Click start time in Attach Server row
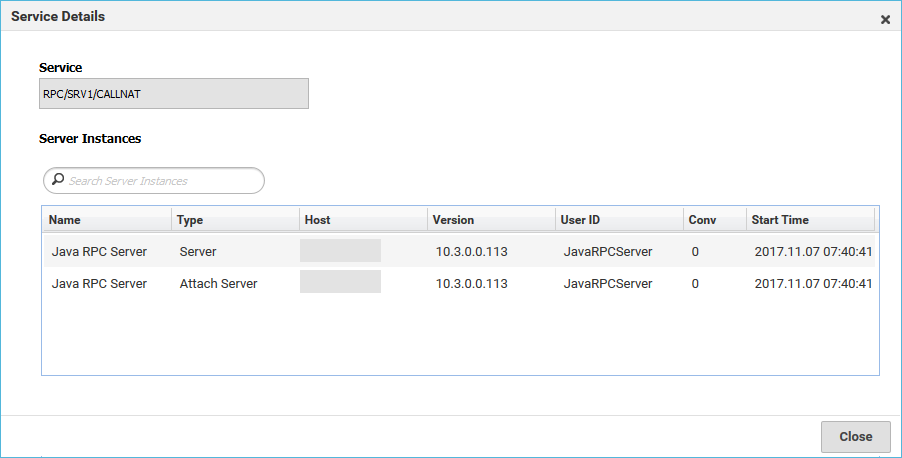The image size is (902, 458). pos(813,284)
